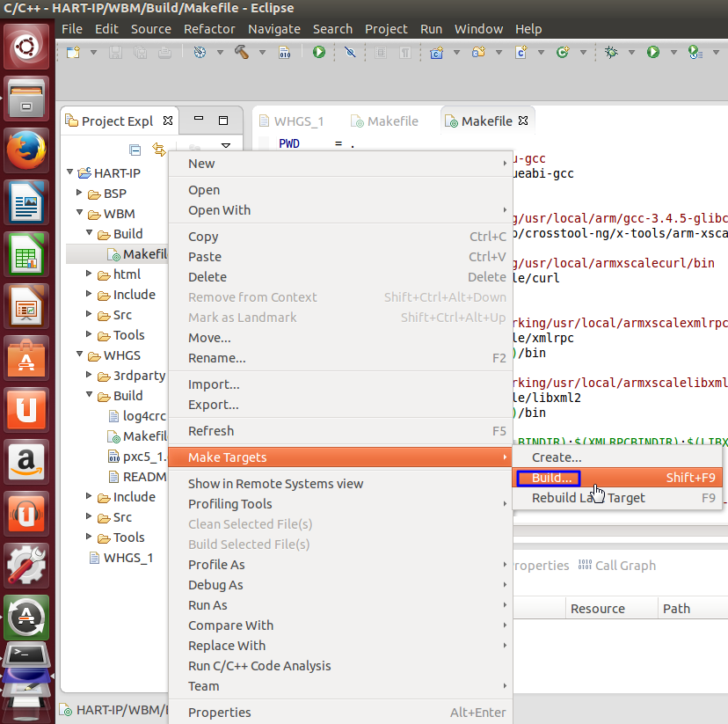This screenshot has height=724, width=728.
Task: Collapse the HART-IP project node
Action: 70,172
